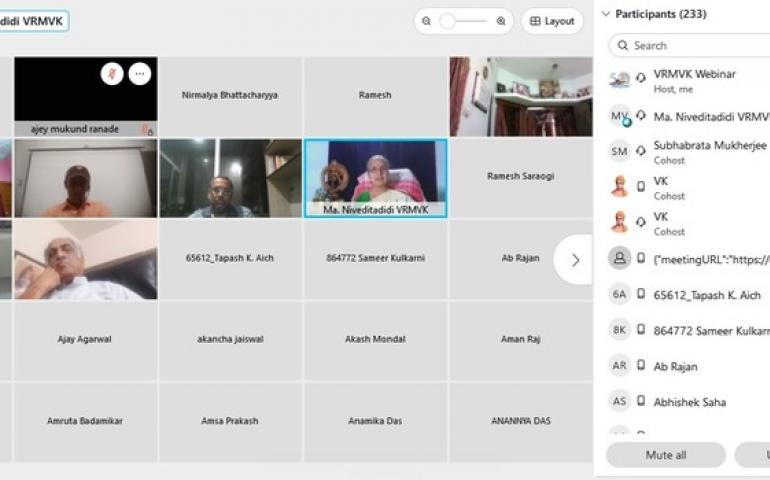Click device icon beside 65612_Tapash K. Aich in list
The width and height of the screenshot is (770, 480).
[641, 294]
